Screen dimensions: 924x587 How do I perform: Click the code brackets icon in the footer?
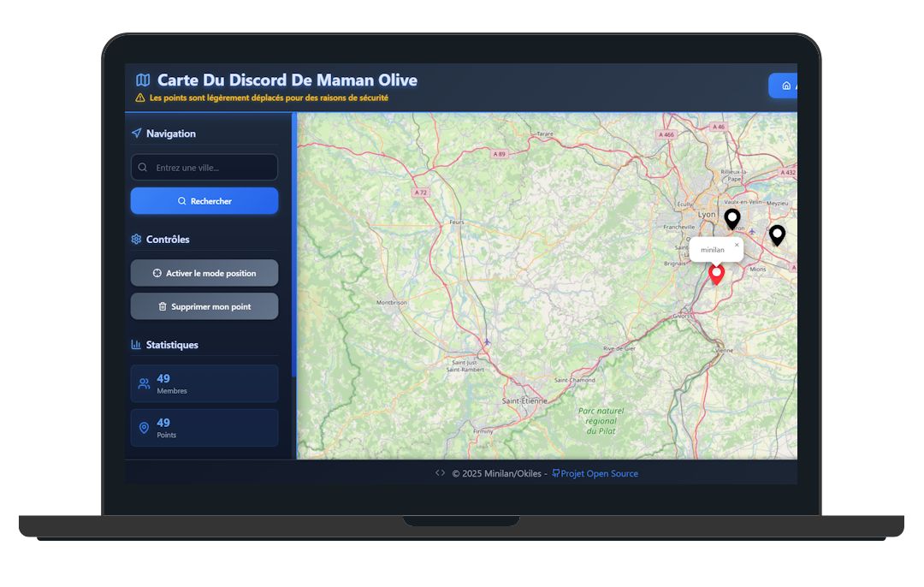pos(440,472)
